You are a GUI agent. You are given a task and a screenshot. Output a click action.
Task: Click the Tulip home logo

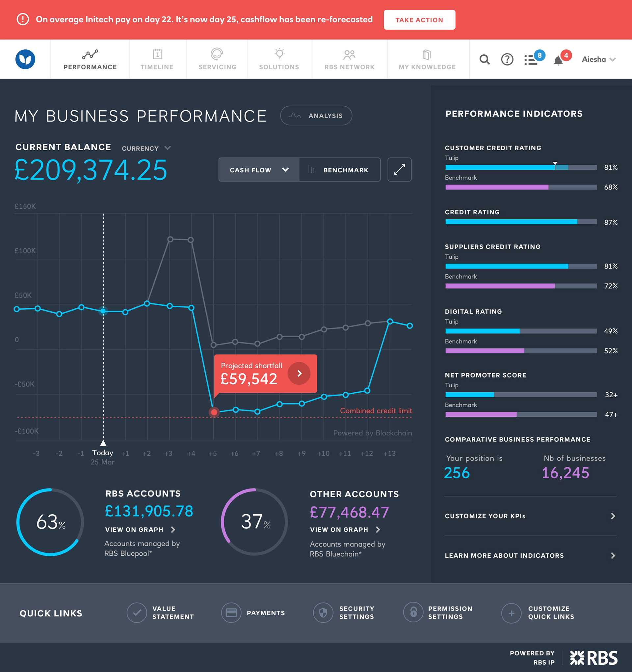pos(25,59)
